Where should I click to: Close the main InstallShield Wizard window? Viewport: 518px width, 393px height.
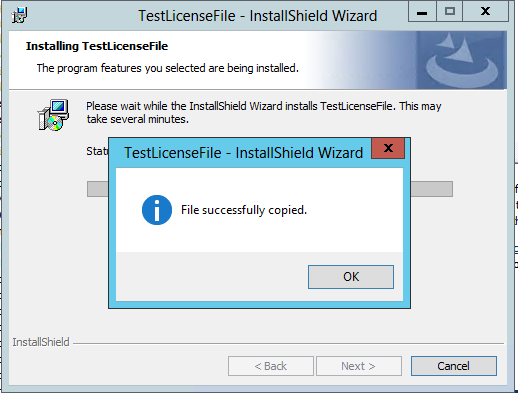click(485, 12)
